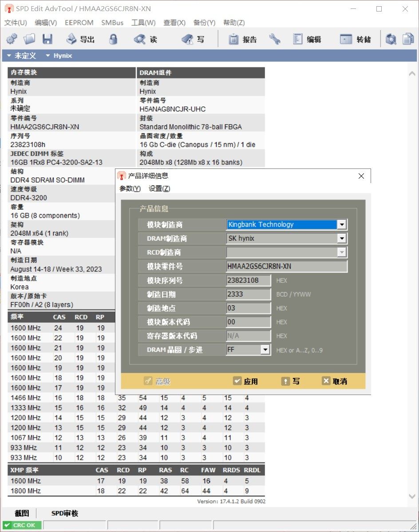The width and height of the screenshot is (419, 532).
Task: Open the 备份(Y) menu
Action: click(204, 23)
